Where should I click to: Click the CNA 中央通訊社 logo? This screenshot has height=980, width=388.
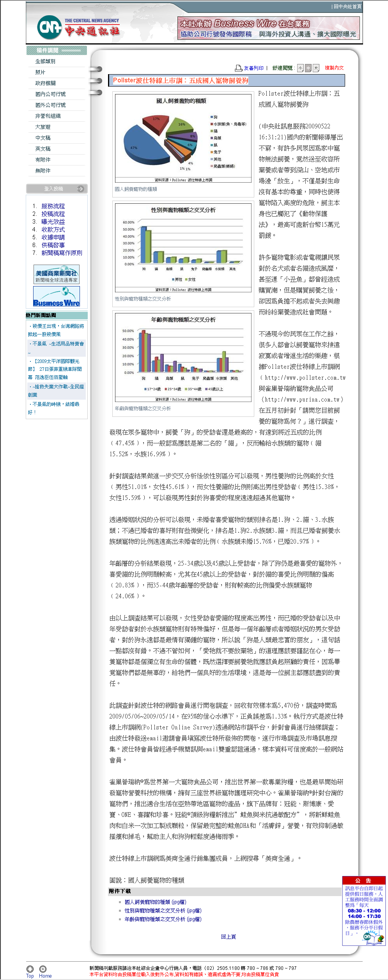(x=78, y=27)
